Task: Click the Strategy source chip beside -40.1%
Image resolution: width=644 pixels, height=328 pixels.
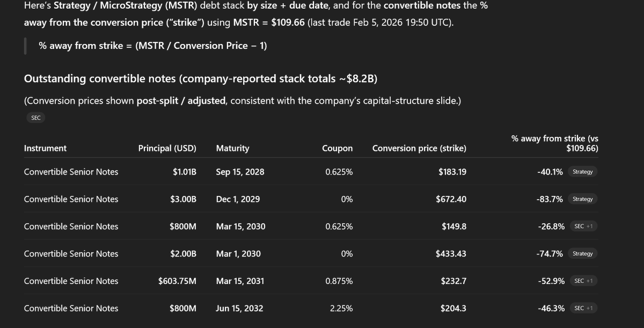Action: pos(582,172)
